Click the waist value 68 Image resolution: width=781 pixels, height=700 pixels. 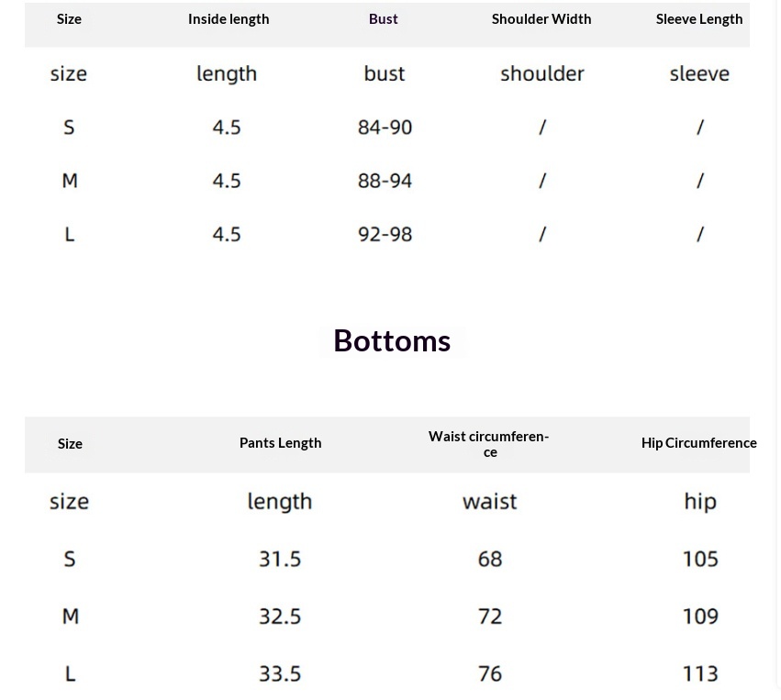pos(490,559)
